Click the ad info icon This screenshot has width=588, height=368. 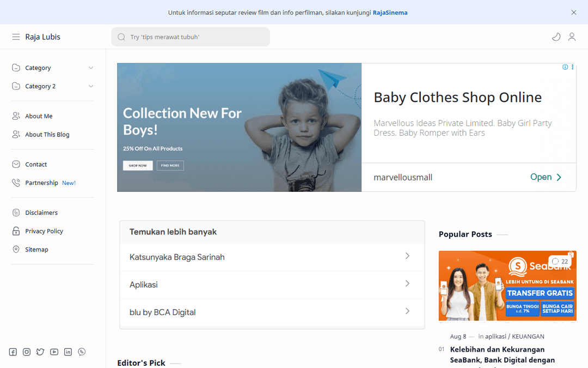(x=565, y=67)
